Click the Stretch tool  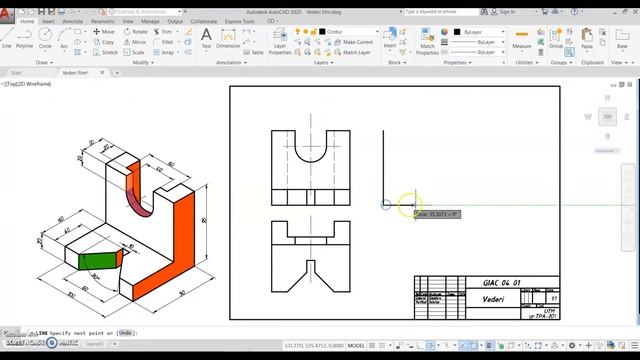pos(105,52)
